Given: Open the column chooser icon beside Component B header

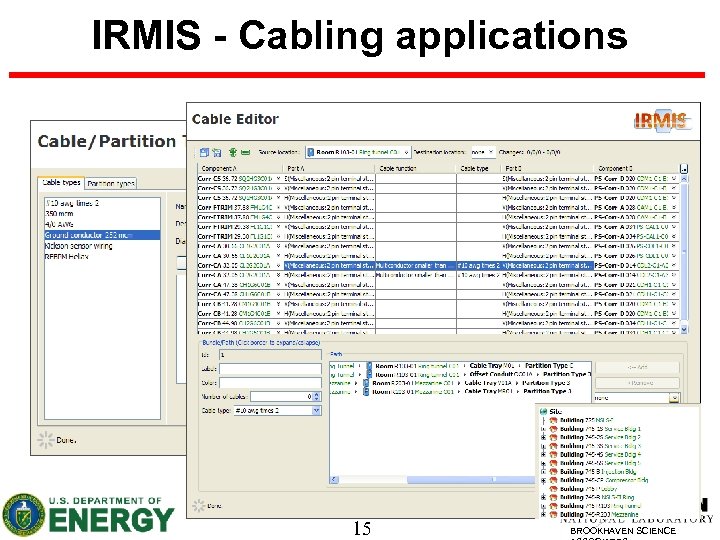Looking at the screenshot, I should [x=684, y=169].
